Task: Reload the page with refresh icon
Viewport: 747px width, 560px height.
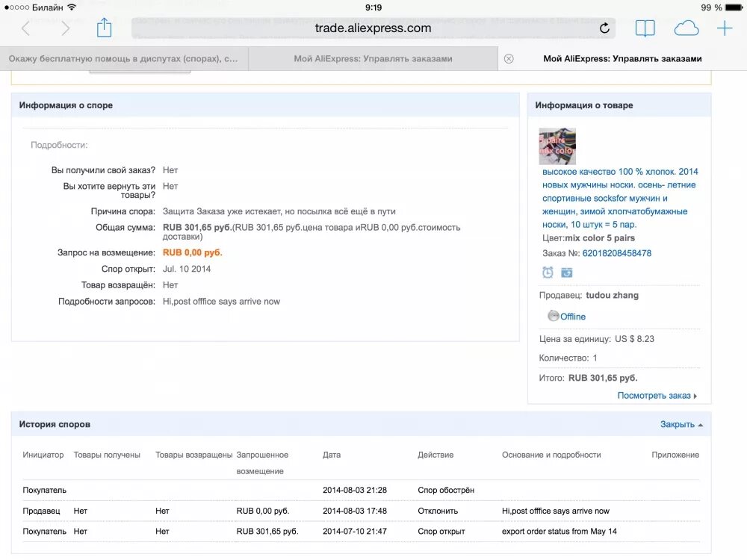Action: click(604, 28)
